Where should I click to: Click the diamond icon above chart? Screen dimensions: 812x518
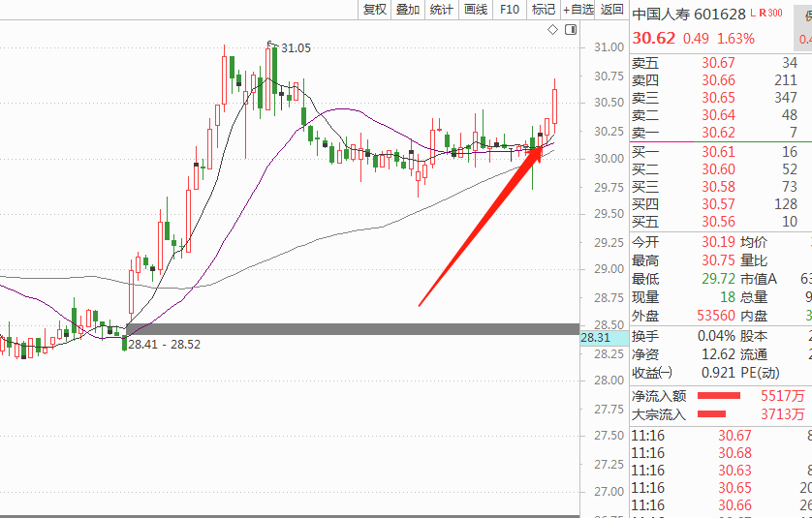coord(552,30)
